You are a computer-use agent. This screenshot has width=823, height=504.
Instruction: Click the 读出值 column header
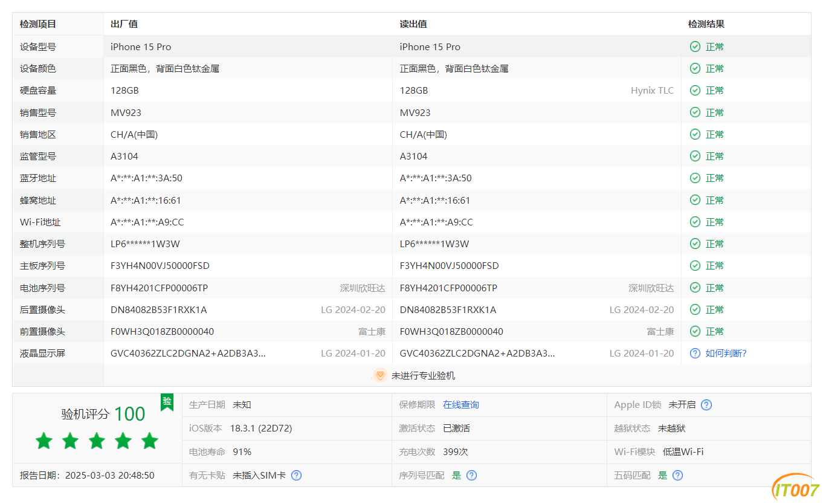[x=413, y=24]
